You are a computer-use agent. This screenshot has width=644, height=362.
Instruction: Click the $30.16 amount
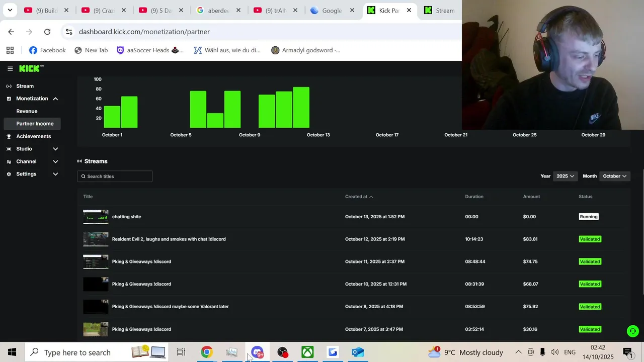coord(530,329)
